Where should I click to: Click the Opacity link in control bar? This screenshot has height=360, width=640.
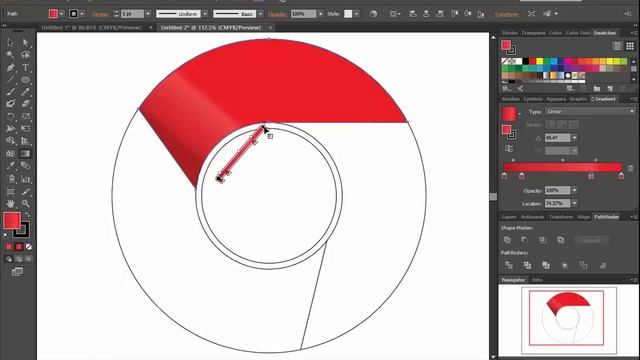pos(277,14)
